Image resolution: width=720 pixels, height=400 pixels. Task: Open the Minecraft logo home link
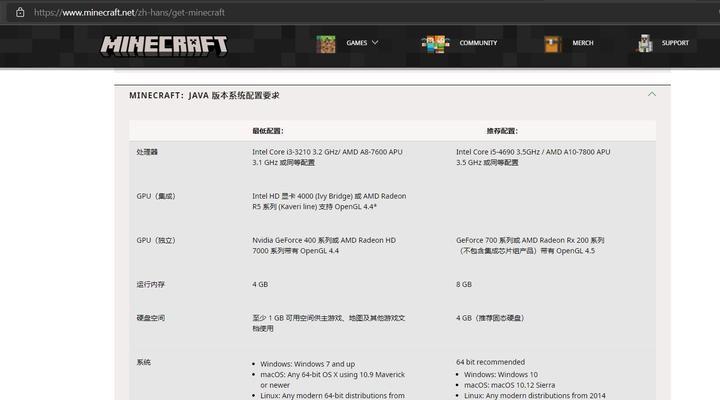164,45
